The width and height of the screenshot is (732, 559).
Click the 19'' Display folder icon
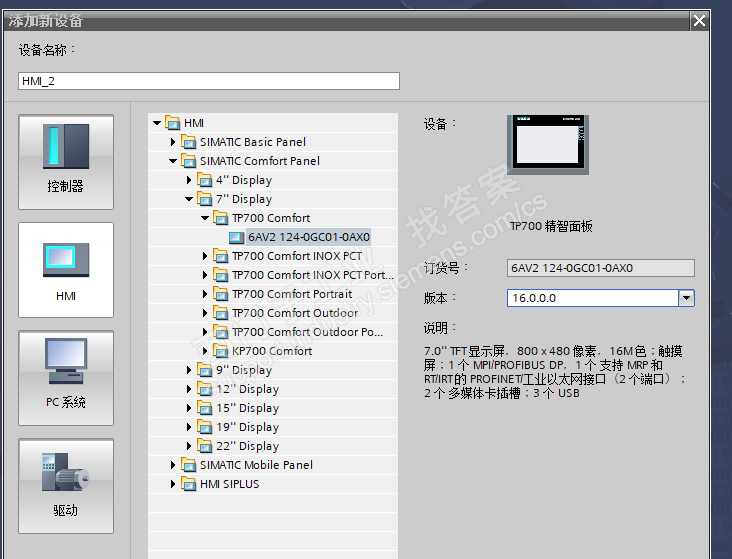click(204, 427)
